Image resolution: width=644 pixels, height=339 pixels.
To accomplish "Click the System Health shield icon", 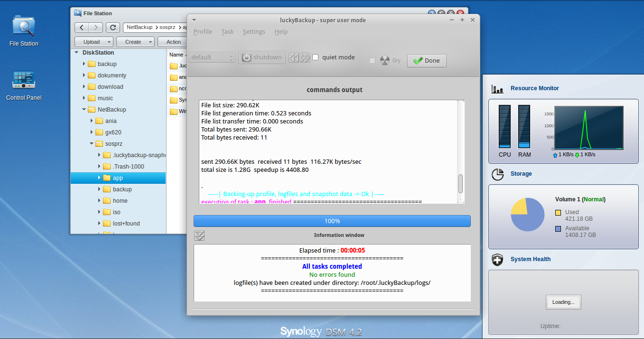I will (497, 260).
